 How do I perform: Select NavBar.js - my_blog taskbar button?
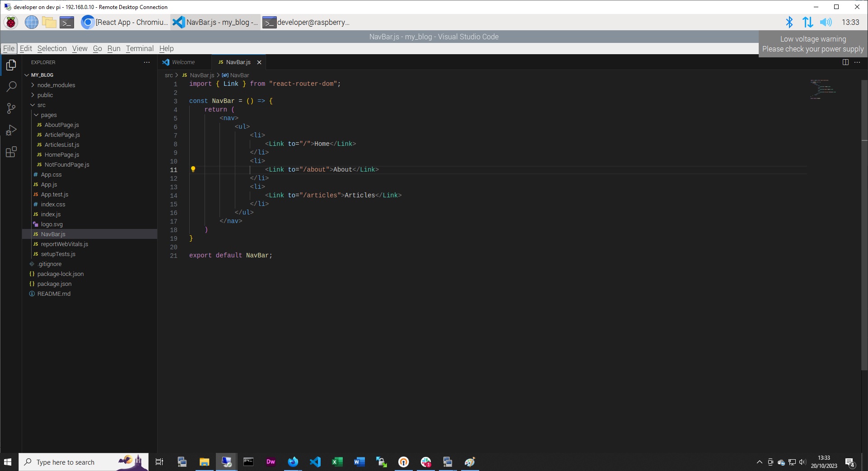tap(215, 22)
